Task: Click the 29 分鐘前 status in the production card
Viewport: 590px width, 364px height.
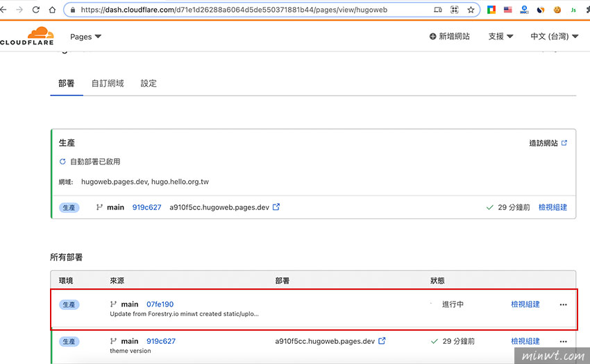Action: [x=514, y=207]
